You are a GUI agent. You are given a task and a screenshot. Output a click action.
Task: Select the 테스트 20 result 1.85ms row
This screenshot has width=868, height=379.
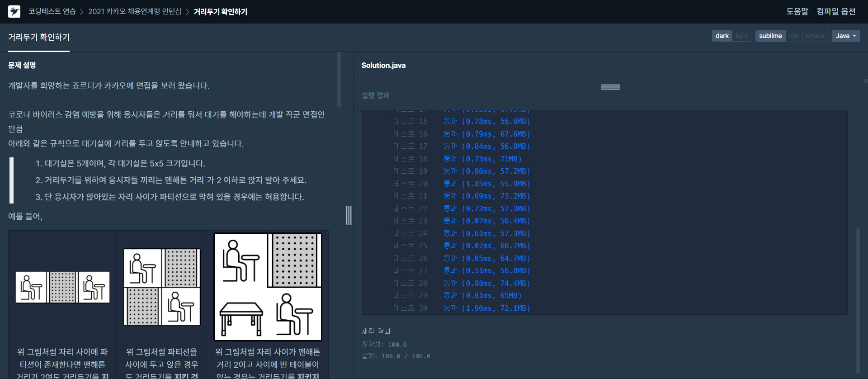point(462,184)
